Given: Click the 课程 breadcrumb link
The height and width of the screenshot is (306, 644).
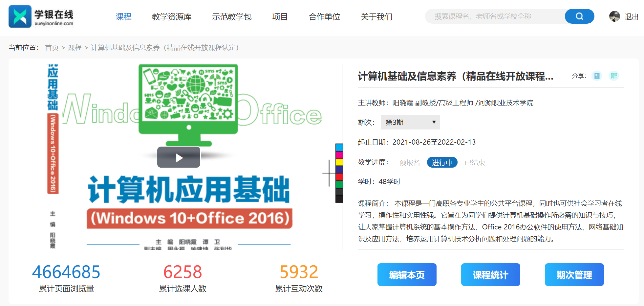Looking at the screenshot, I should point(75,48).
